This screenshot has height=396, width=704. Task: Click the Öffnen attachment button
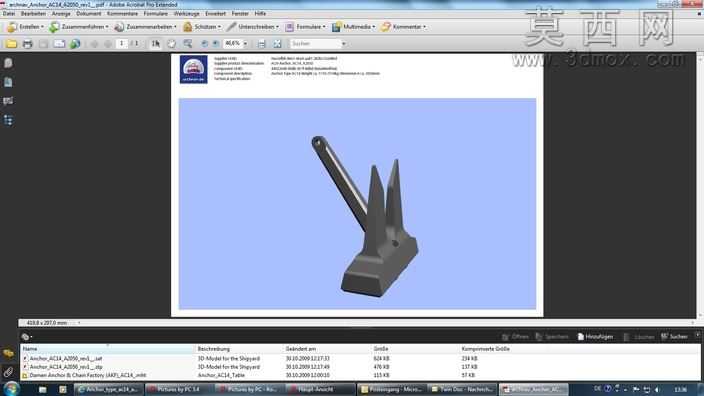(515, 337)
